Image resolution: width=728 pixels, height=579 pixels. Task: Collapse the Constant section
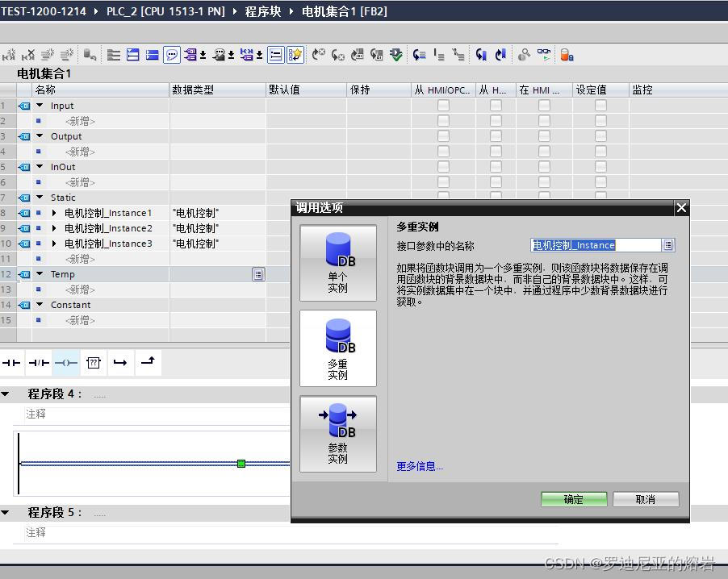40,304
